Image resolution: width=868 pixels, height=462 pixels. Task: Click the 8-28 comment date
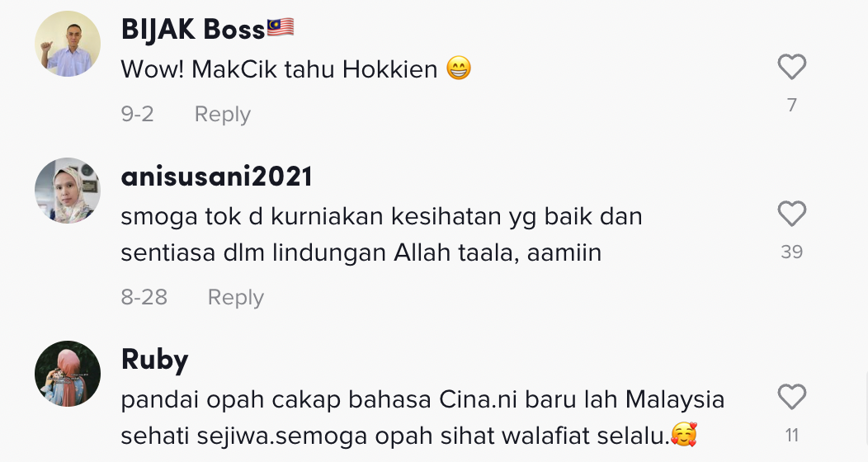pos(144,297)
